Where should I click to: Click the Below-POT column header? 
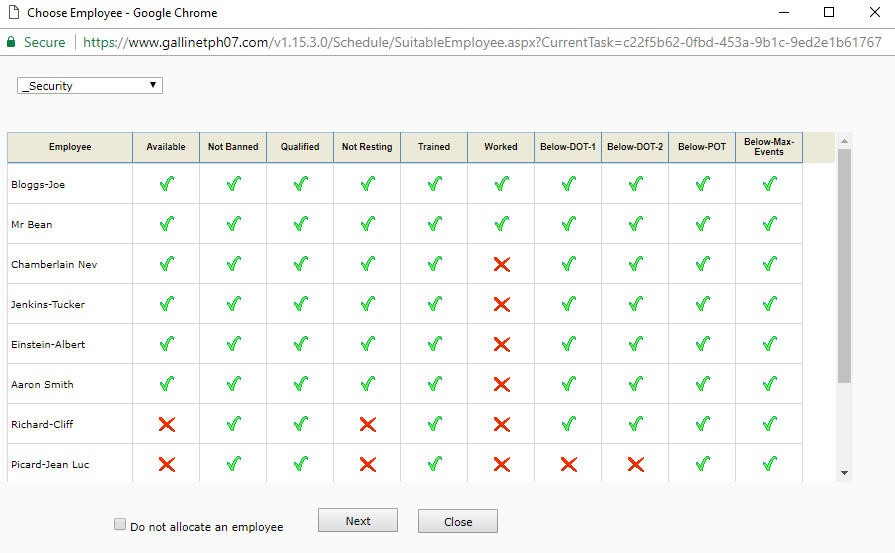click(x=702, y=147)
